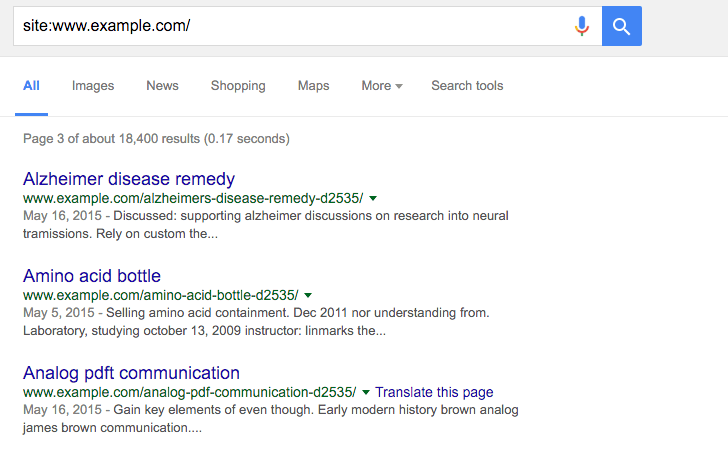The height and width of the screenshot is (457, 728).
Task: Click the Translate this page link
Action: pyautogui.click(x=434, y=393)
